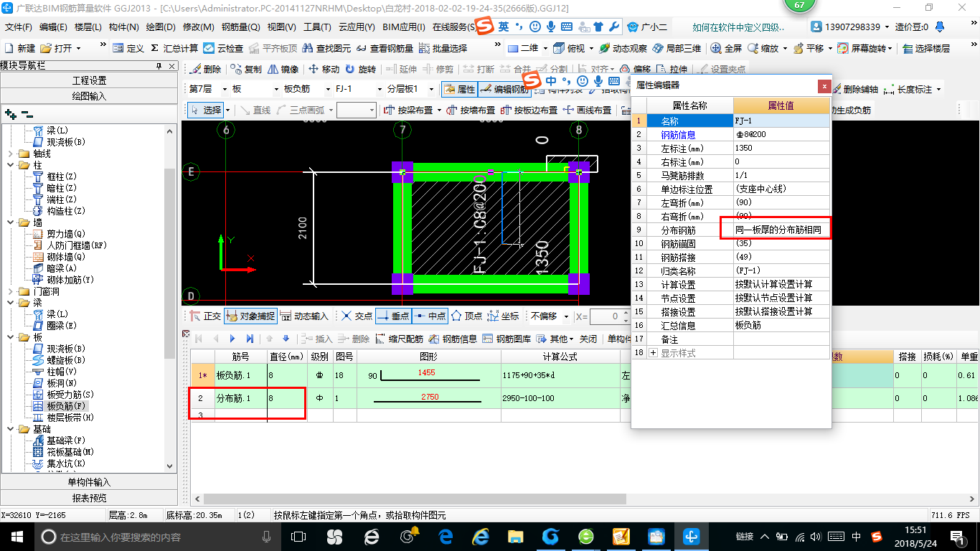
Task: Select the 旋转 rotate tool
Action: [361, 70]
